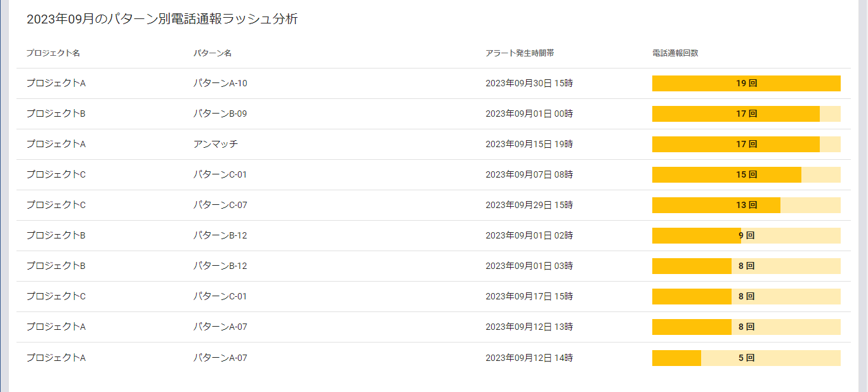Select the アラート発生時間帯 column header

[520, 53]
